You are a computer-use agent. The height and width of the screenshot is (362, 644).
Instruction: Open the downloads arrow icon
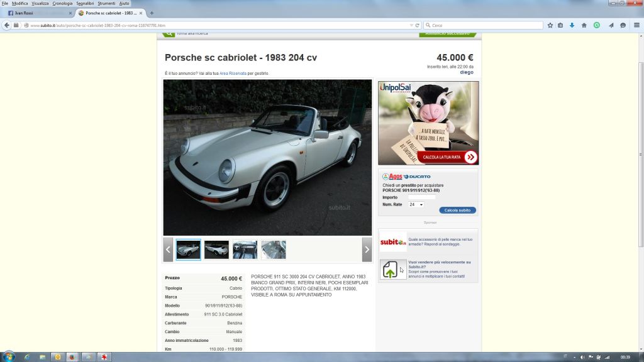point(572,25)
